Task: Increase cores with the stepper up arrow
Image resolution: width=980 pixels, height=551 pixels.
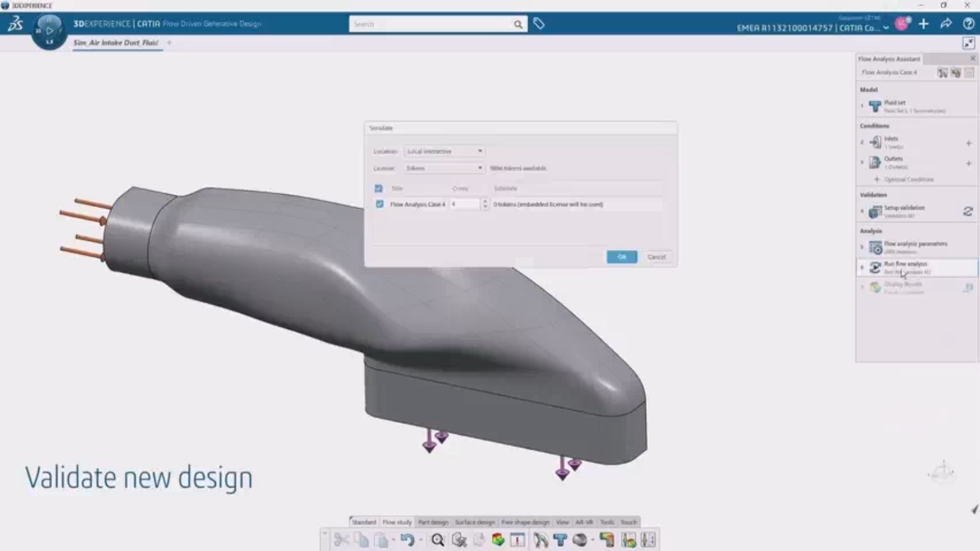Action: pos(485,201)
